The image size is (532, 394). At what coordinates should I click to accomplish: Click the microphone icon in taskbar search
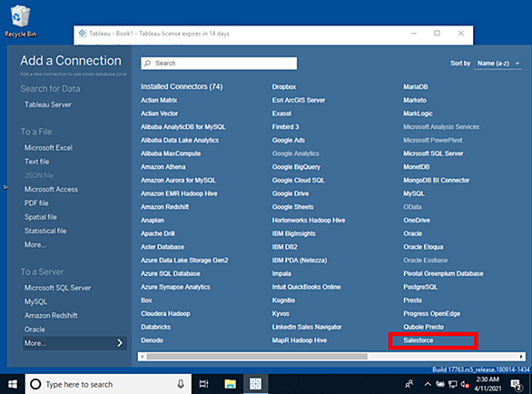coord(181,384)
